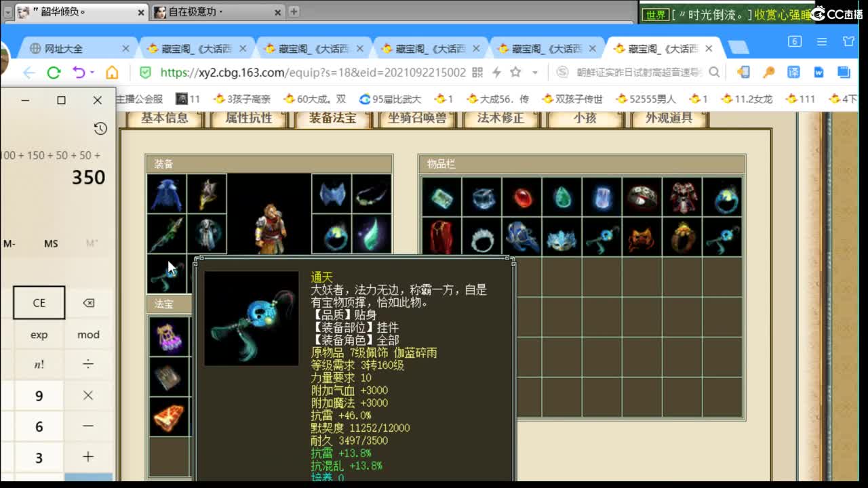Click the silver crown ring inventory item

click(x=481, y=237)
